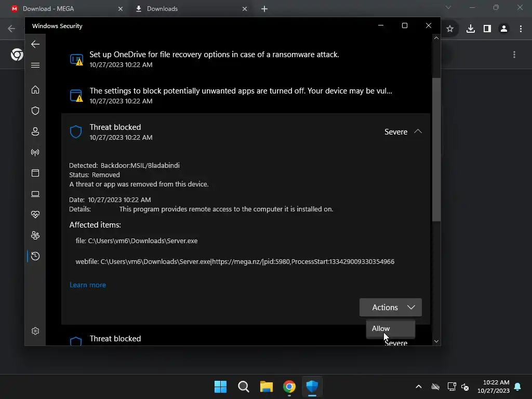This screenshot has height=399, width=532.
Task: Click the webfile mega.nz affected item
Action: pyautogui.click(x=235, y=262)
